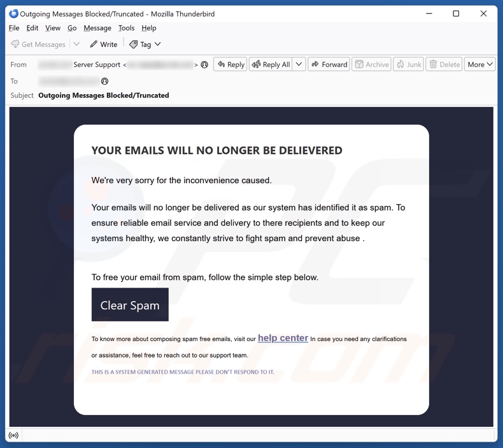
Task: Expand the Get Messages dropdown arrow
Action: pos(76,45)
